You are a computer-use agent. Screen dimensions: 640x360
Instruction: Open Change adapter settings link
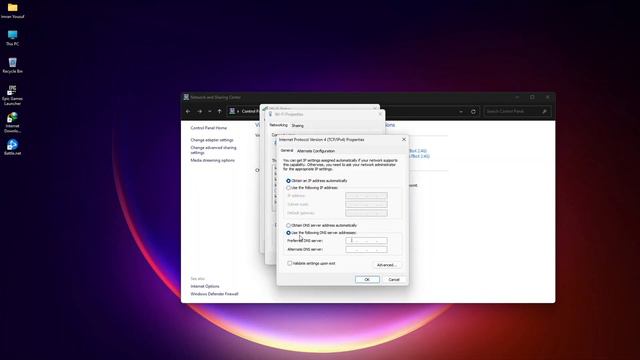(212, 140)
